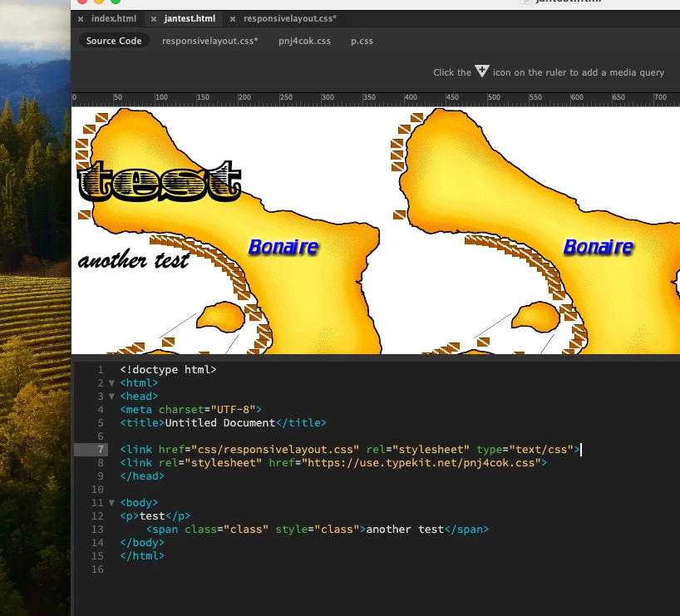Open pnj4cok.css related file
Viewport: 680px width, 616px height.
click(304, 41)
